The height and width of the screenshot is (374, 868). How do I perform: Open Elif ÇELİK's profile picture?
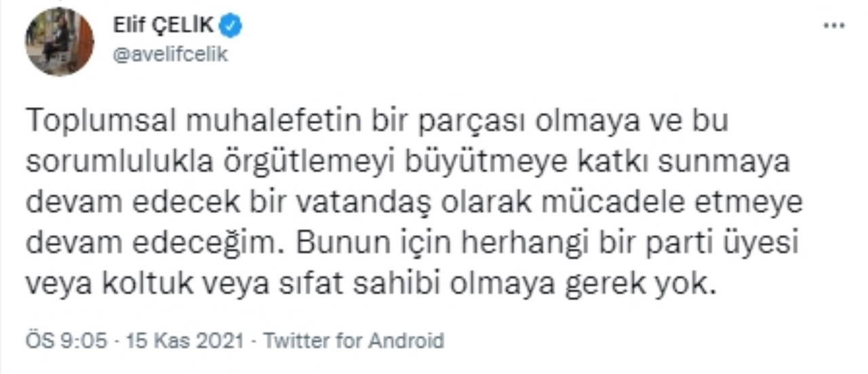pyautogui.click(x=60, y=42)
